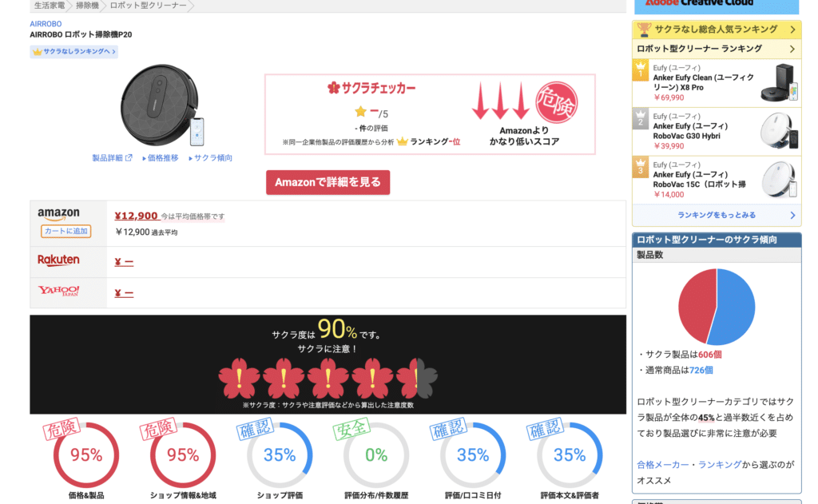The image size is (818, 504).
Task: Click rank 2 crown badge
Action: [641, 118]
